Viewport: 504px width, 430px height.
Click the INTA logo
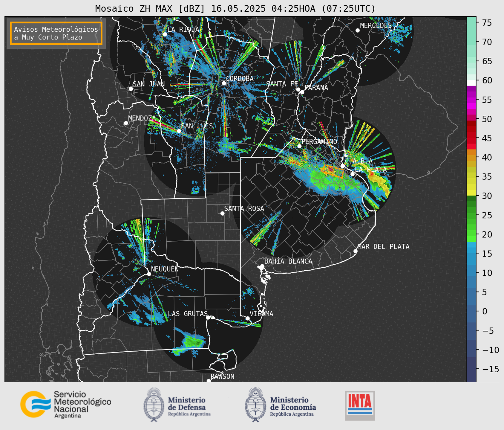point(360,405)
